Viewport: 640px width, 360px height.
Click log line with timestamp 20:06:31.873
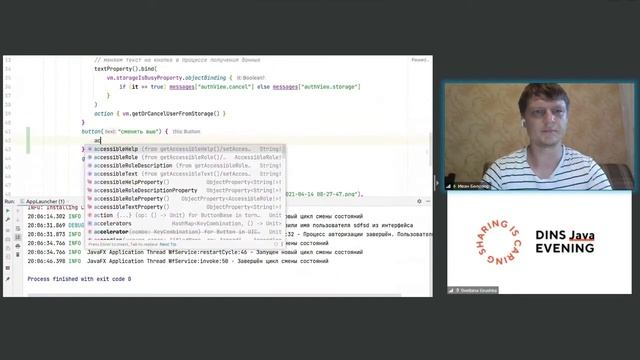(230, 234)
